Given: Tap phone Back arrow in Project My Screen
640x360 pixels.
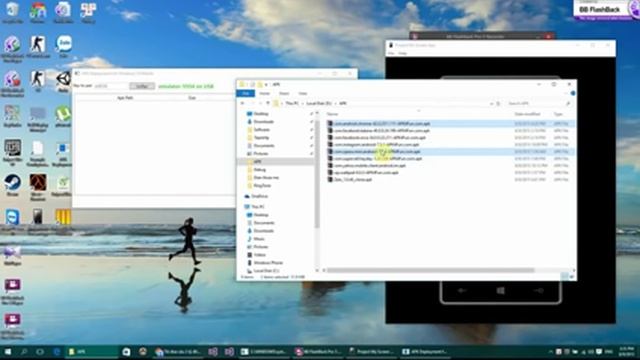Looking at the screenshot, I should coord(462,291).
